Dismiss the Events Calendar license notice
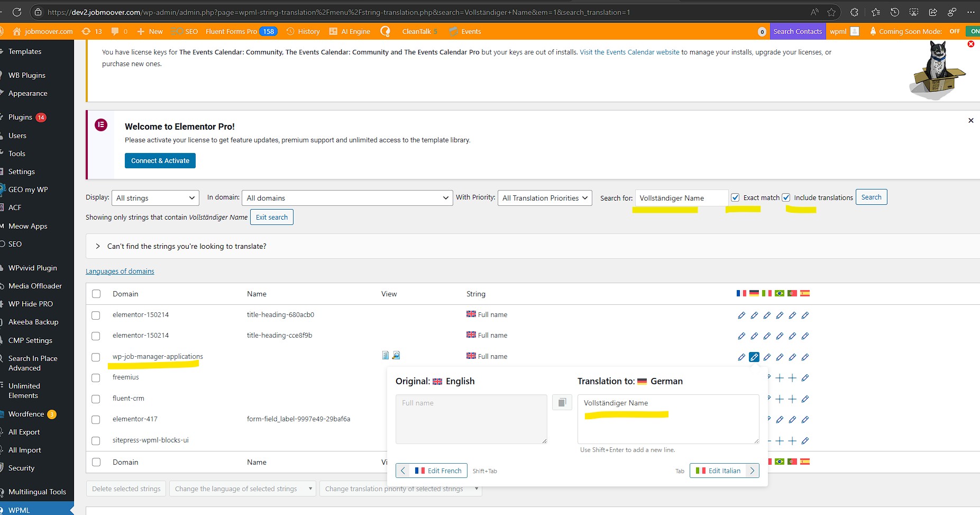The height and width of the screenshot is (515, 980). pyautogui.click(x=970, y=44)
